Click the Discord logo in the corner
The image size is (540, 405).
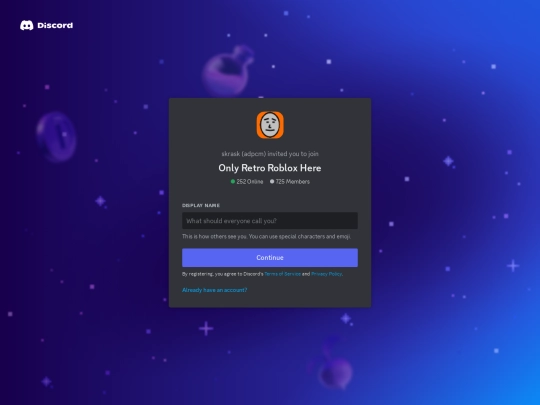pyautogui.click(x=46, y=25)
